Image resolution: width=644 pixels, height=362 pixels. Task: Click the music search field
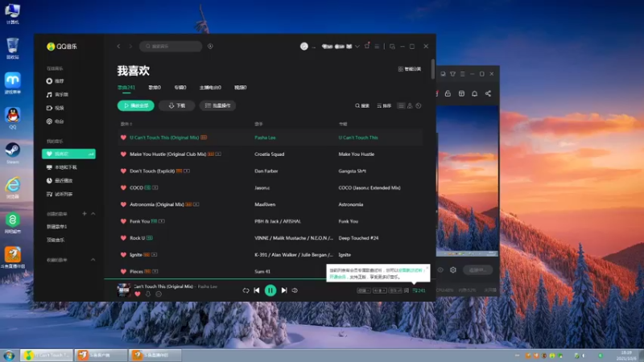[x=171, y=47]
